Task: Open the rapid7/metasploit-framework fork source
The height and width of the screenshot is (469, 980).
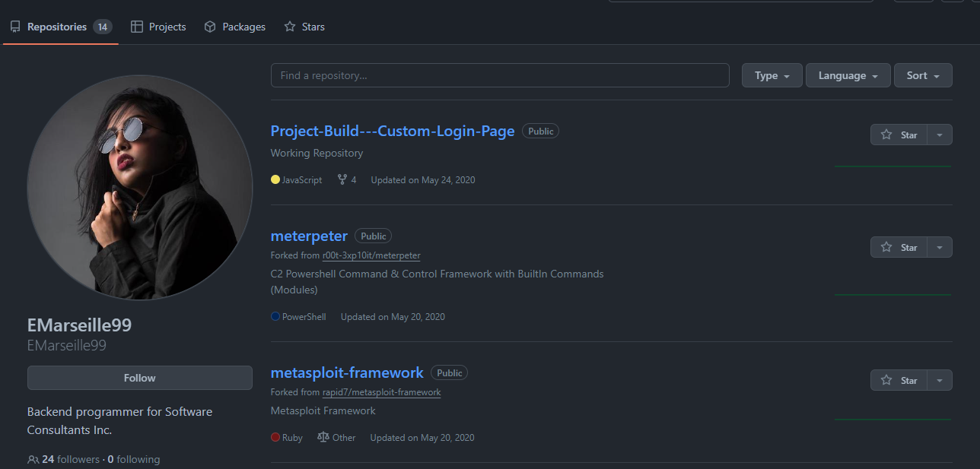Action: [x=381, y=392]
